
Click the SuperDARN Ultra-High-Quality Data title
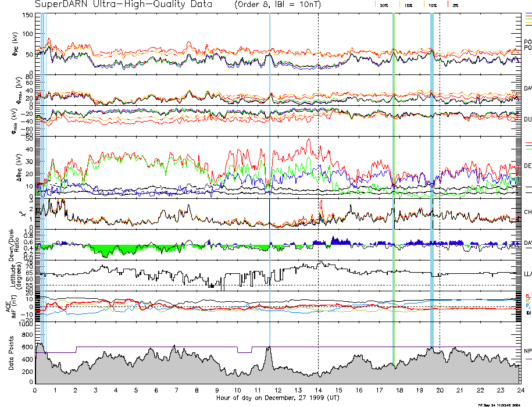click(121, 5)
